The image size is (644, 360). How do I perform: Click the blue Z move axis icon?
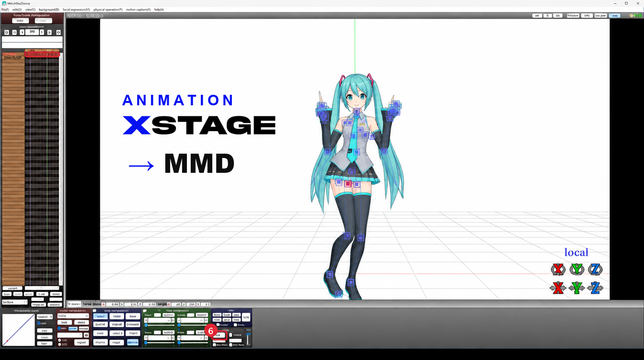point(595,288)
